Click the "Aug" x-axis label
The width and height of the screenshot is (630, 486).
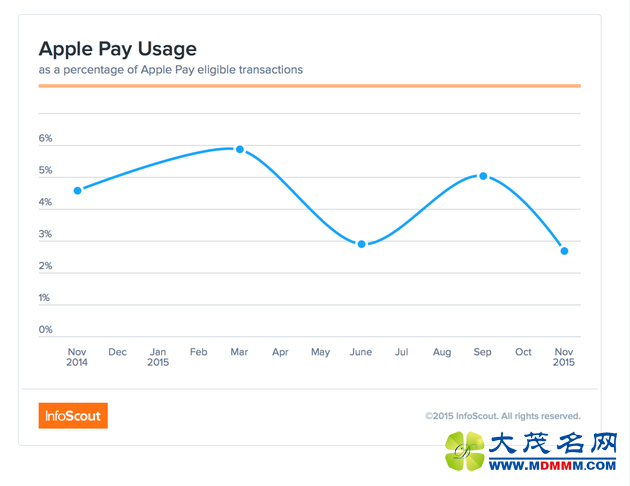pyautogui.click(x=442, y=352)
